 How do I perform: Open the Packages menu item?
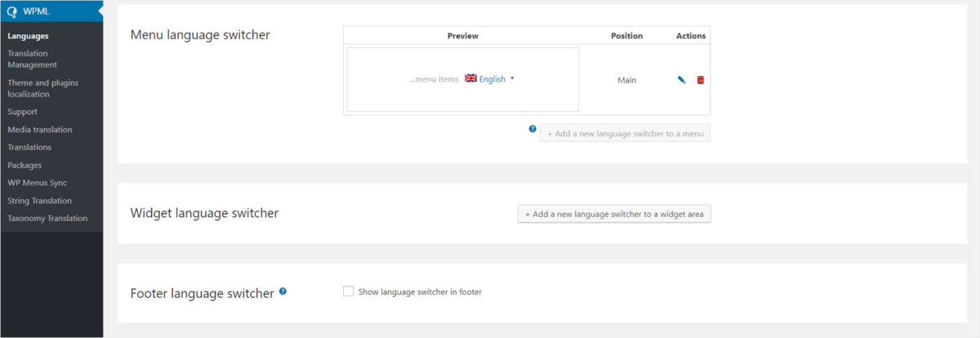click(x=24, y=165)
